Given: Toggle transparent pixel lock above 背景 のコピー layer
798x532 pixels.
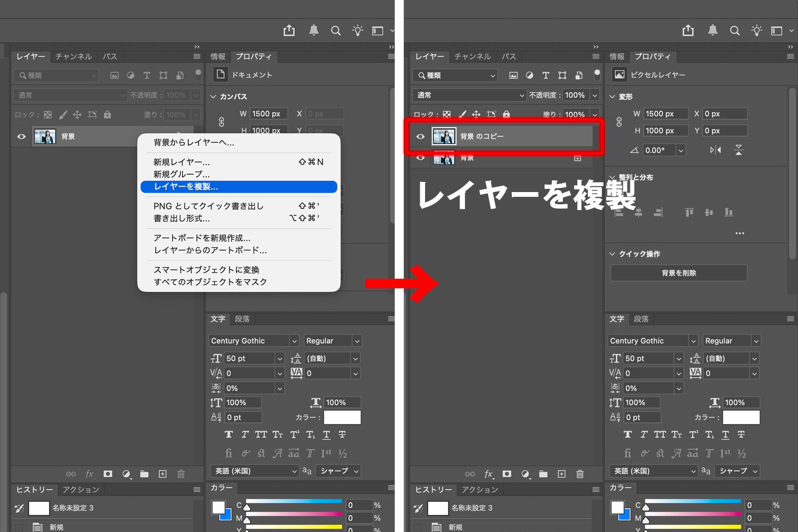Looking at the screenshot, I should tap(447, 114).
